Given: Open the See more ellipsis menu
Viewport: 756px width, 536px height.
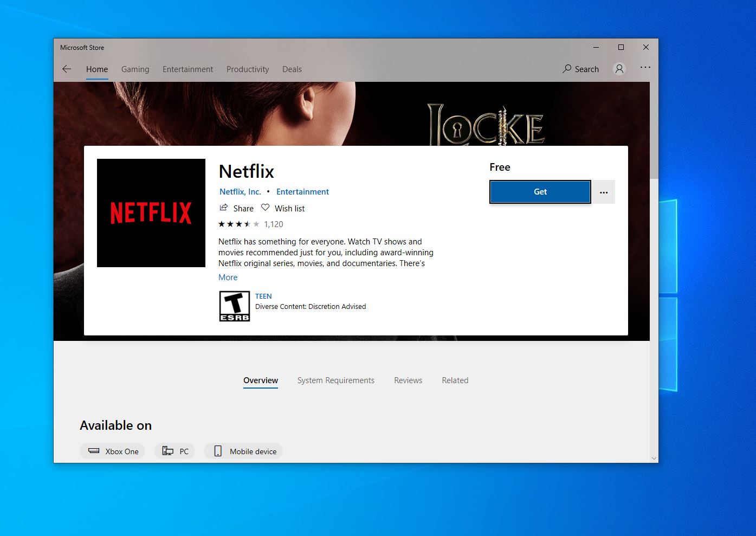Looking at the screenshot, I should pos(645,67).
